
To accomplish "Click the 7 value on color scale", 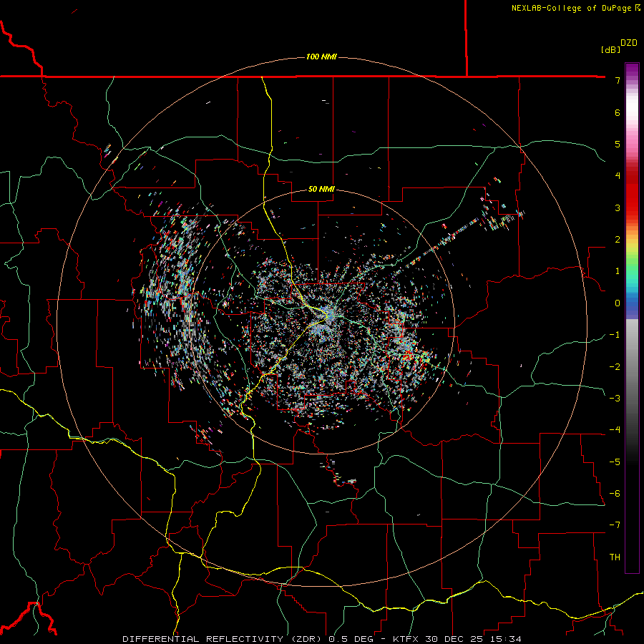I will coord(618,80).
